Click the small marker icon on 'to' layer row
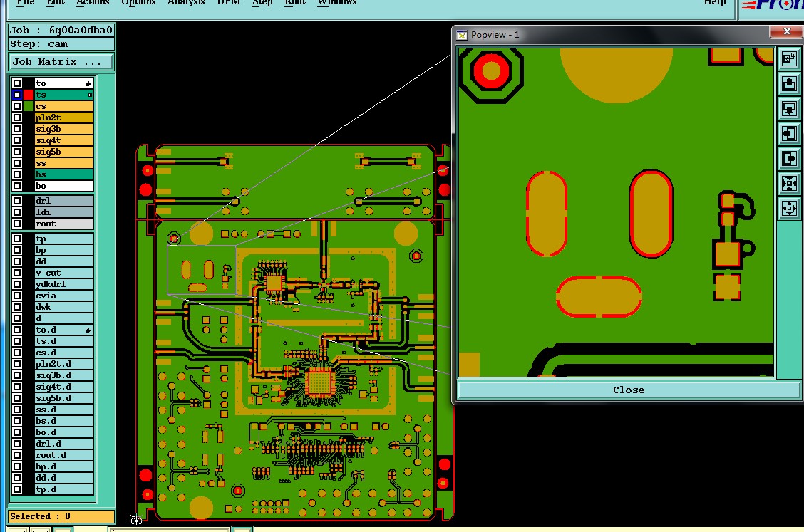This screenshot has height=532, width=804. [x=88, y=83]
